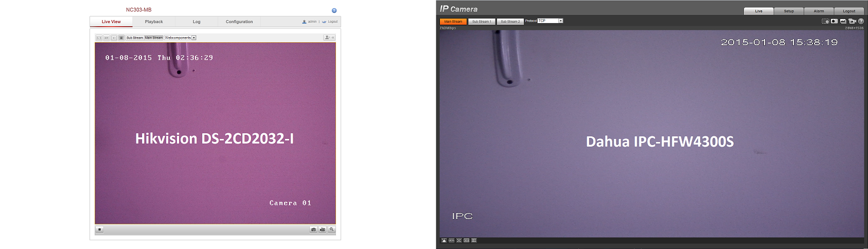The image size is (868, 249).
Task: Click Dahua Logout tab
Action: 849,11
